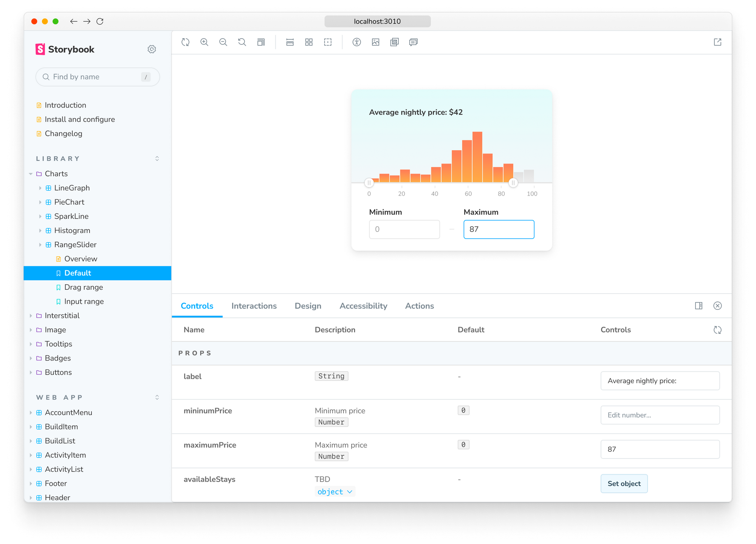Switch to the Interactions tab
756x544 pixels.
pos(254,306)
